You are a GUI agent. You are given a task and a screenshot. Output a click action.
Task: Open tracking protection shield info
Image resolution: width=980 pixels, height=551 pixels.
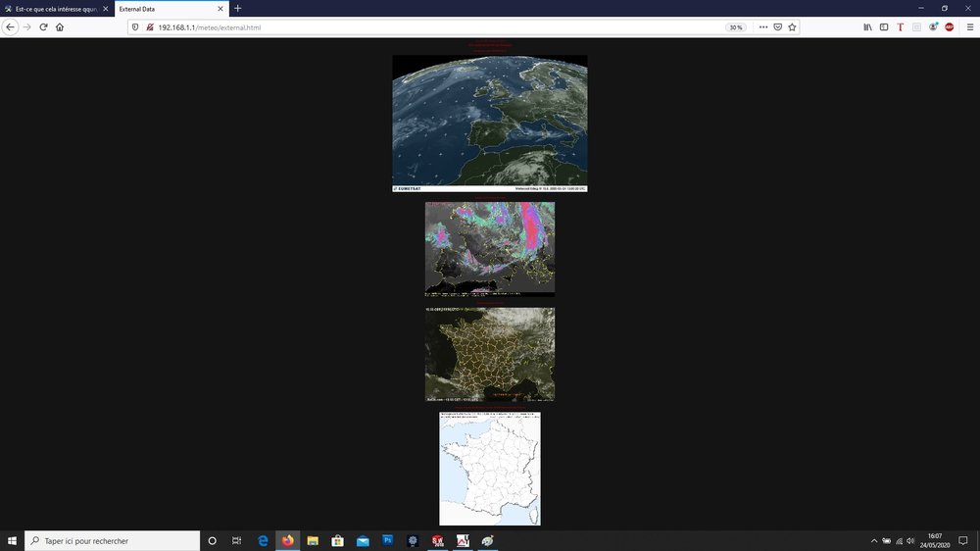tap(135, 27)
